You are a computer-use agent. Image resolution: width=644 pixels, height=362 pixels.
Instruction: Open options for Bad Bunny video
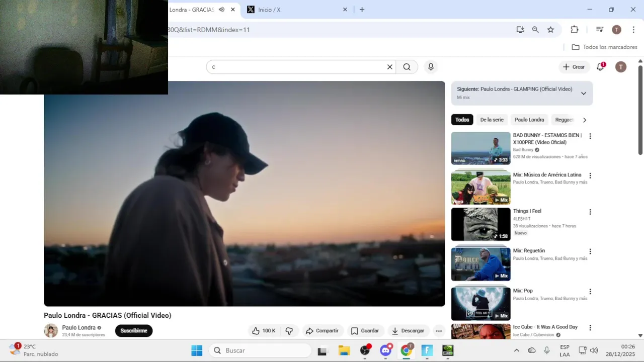pyautogui.click(x=590, y=136)
